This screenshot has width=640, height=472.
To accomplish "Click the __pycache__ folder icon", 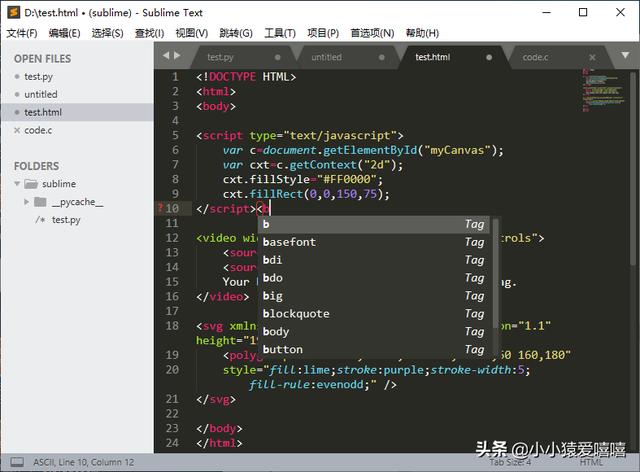I will (x=40, y=202).
